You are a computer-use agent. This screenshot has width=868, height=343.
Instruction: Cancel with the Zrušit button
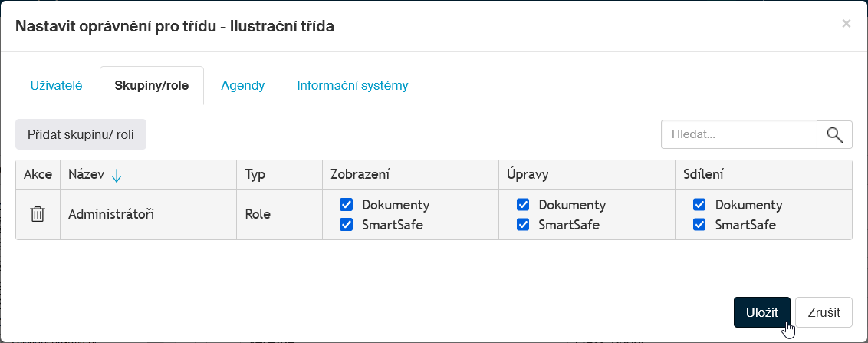pyautogui.click(x=824, y=312)
